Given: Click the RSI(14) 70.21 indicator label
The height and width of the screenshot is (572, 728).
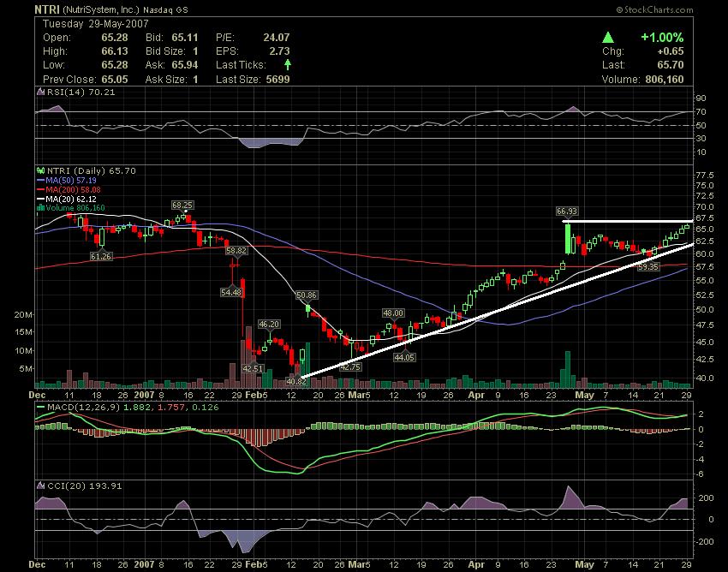Looking at the screenshot, I should tap(81, 92).
